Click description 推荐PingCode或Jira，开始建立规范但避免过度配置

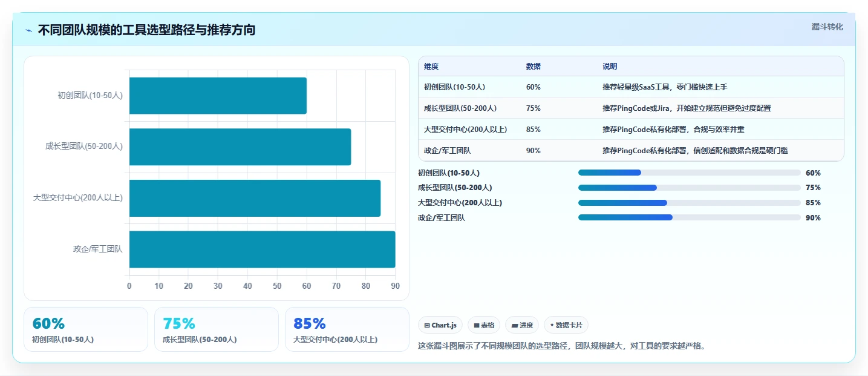click(687, 108)
